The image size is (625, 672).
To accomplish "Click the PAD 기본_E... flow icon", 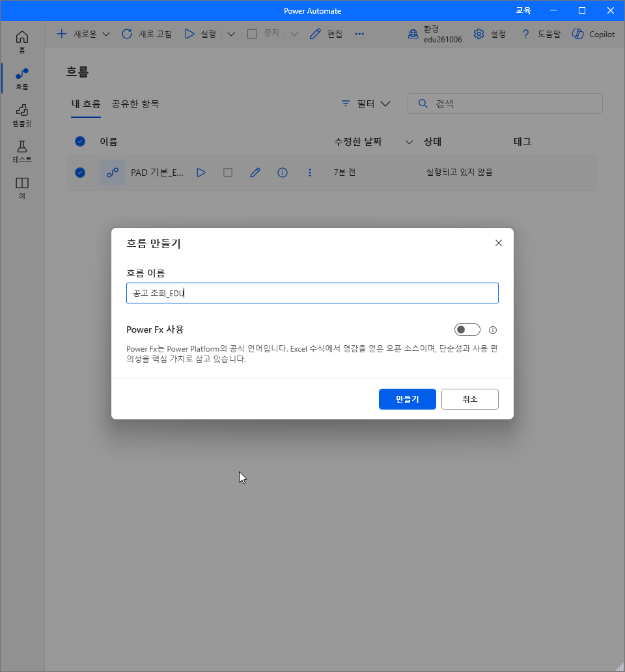I will click(113, 173).
